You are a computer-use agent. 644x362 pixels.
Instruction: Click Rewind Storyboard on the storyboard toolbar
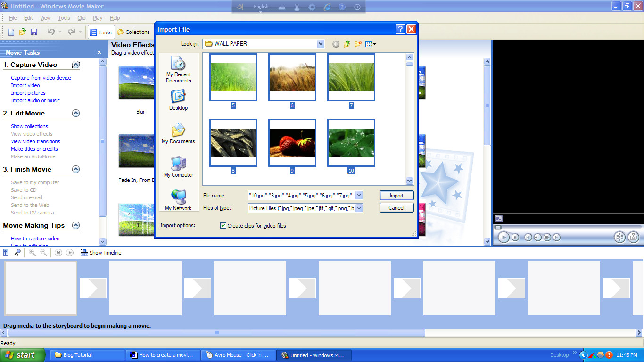pos(58,253)
